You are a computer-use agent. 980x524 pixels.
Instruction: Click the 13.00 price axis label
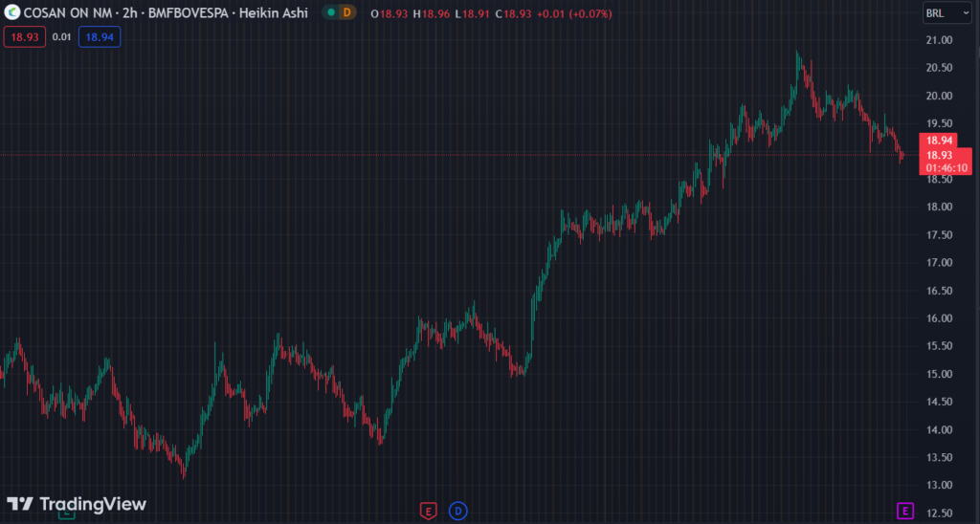(940, 485)
